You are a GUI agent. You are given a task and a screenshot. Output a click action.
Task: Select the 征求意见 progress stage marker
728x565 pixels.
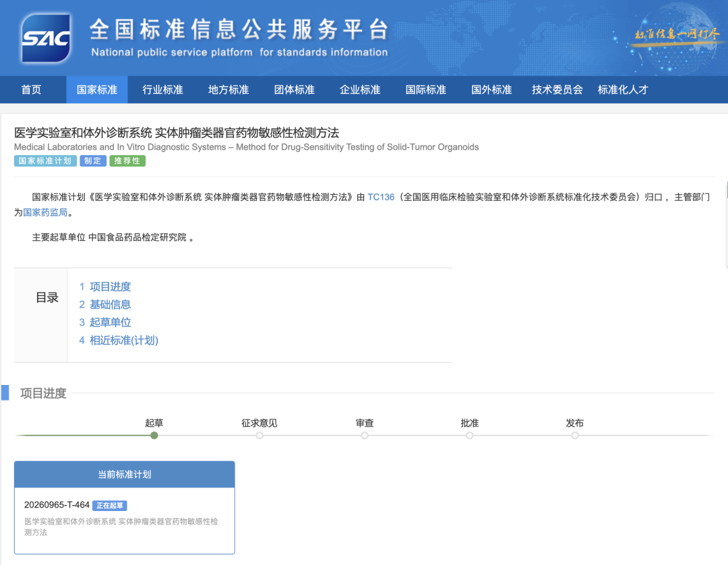(260, 435)
